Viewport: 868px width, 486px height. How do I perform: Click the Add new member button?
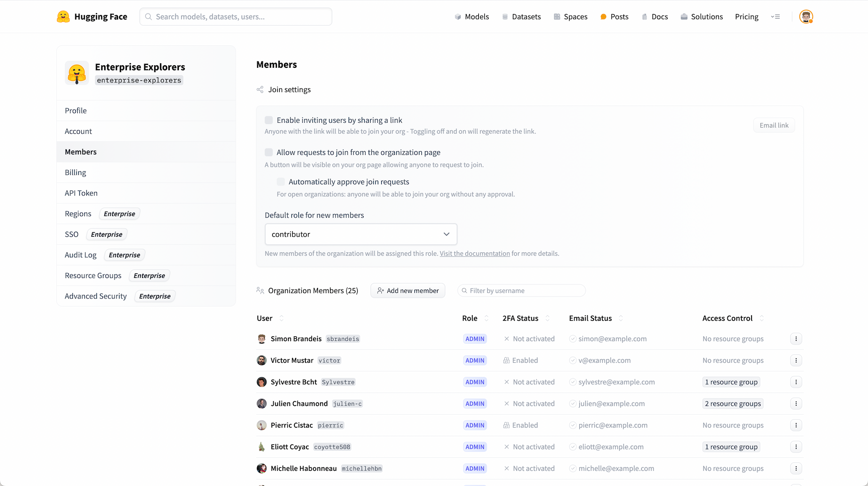click(x=407, y=290)
